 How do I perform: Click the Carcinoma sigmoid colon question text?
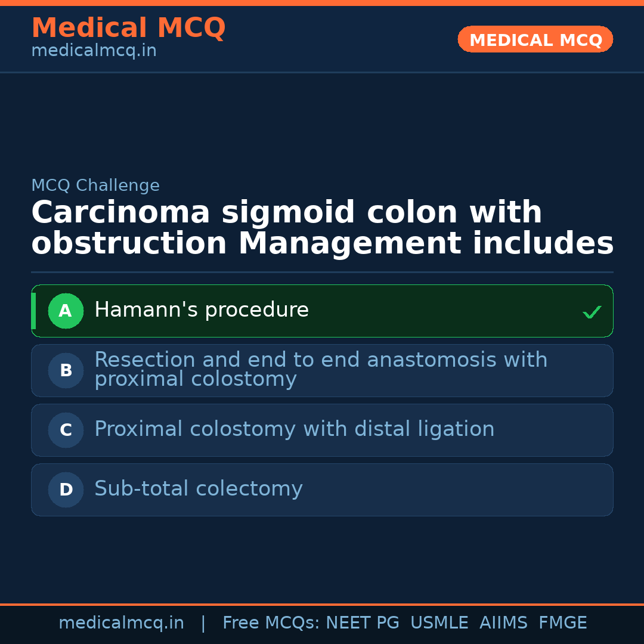pos(322,228)
